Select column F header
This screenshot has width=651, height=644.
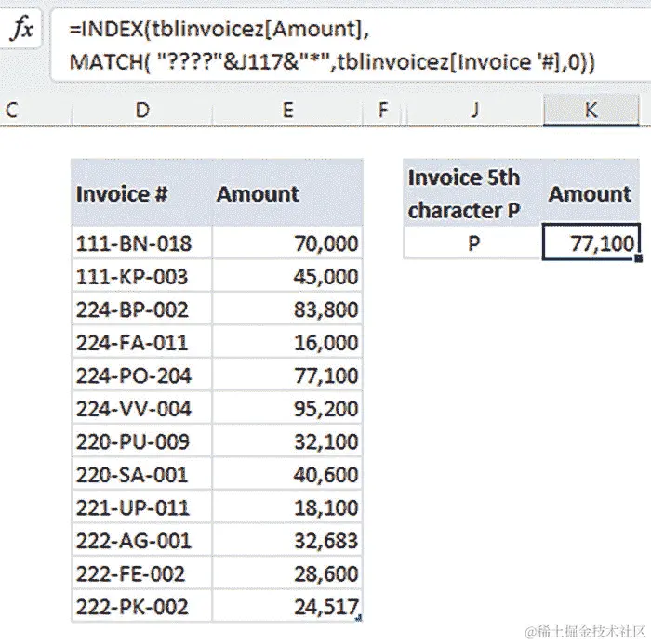tap(383, 110)
